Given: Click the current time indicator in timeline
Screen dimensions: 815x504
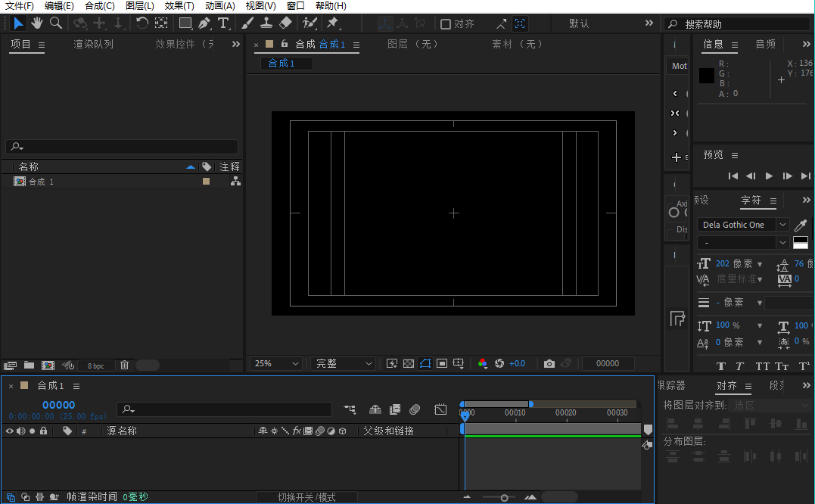Looking at the screenshot, I should 465,415.
